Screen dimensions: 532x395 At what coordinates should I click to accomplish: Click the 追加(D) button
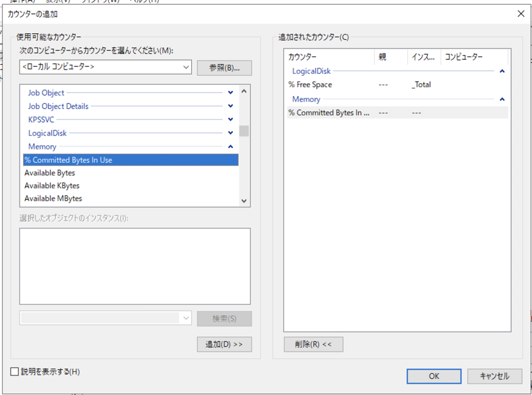224,344
